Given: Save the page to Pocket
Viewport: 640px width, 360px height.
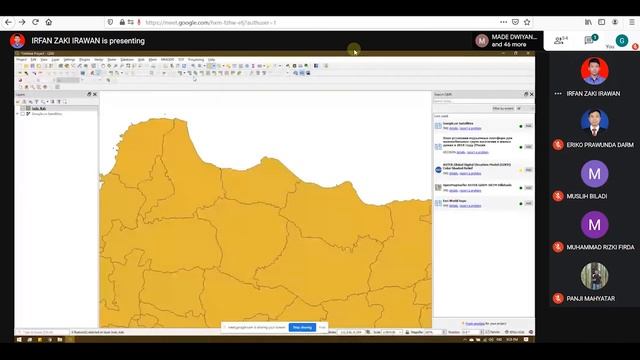Looking at the screenshot, I should pyautogui.click(x=516, y=22).
